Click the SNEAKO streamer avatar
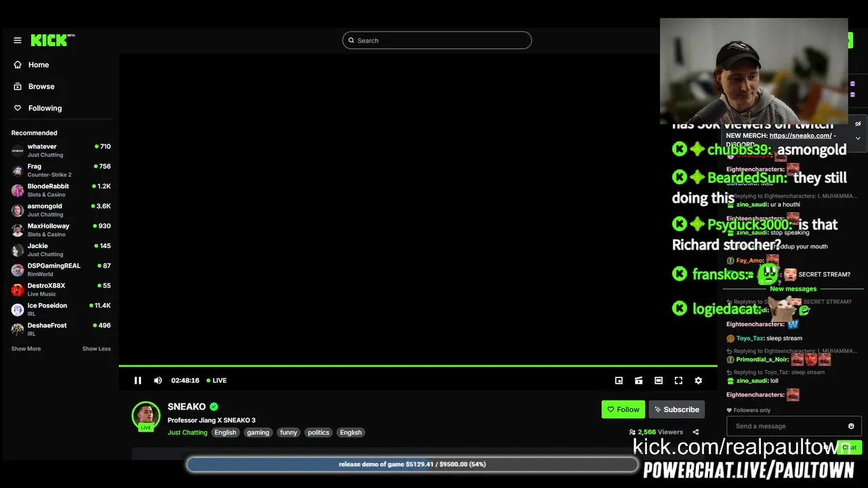 (146, 415)
